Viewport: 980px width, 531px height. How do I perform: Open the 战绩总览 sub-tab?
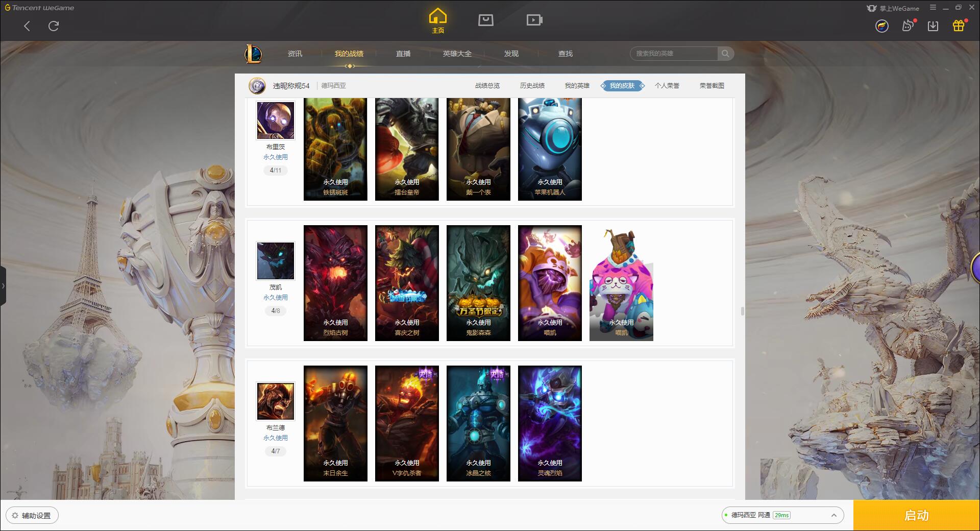click(487, 86)
